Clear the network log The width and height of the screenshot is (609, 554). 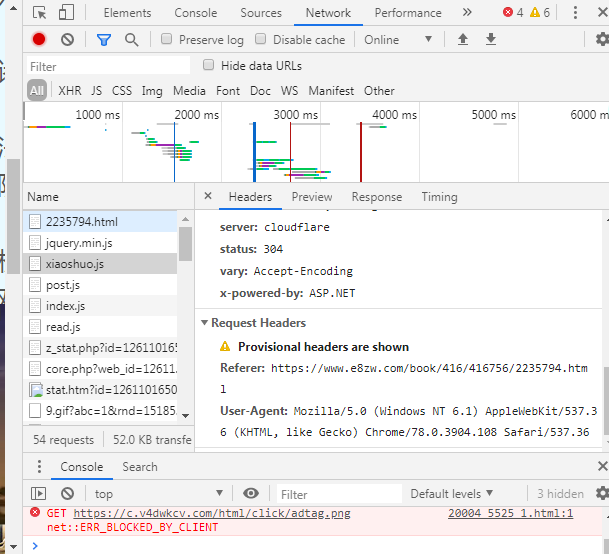67,39
